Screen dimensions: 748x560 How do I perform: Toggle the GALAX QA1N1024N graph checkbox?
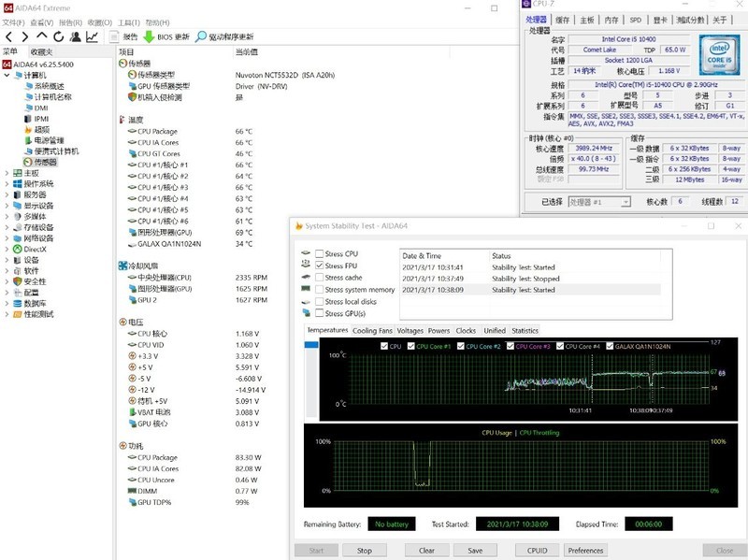[x=610, y=347]
